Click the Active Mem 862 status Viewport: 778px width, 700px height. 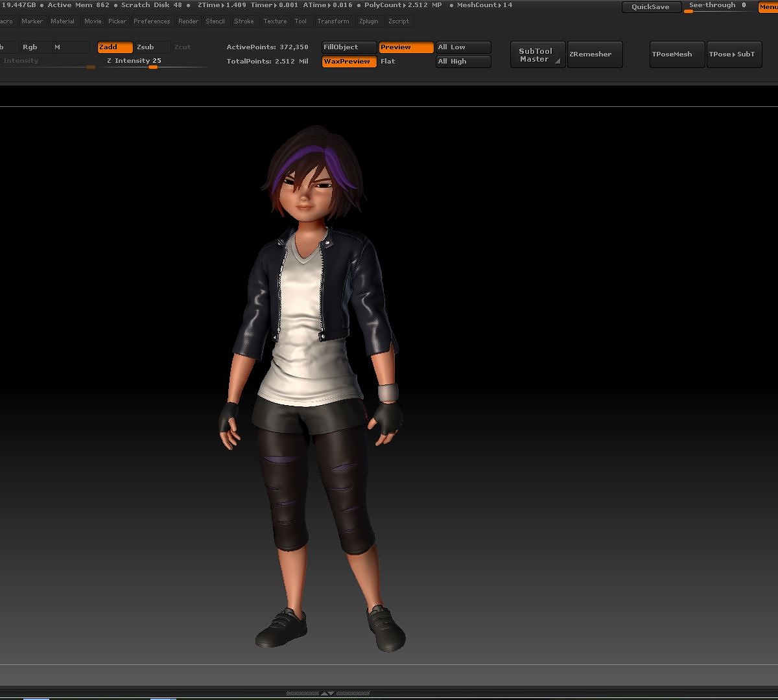point(78,5)
